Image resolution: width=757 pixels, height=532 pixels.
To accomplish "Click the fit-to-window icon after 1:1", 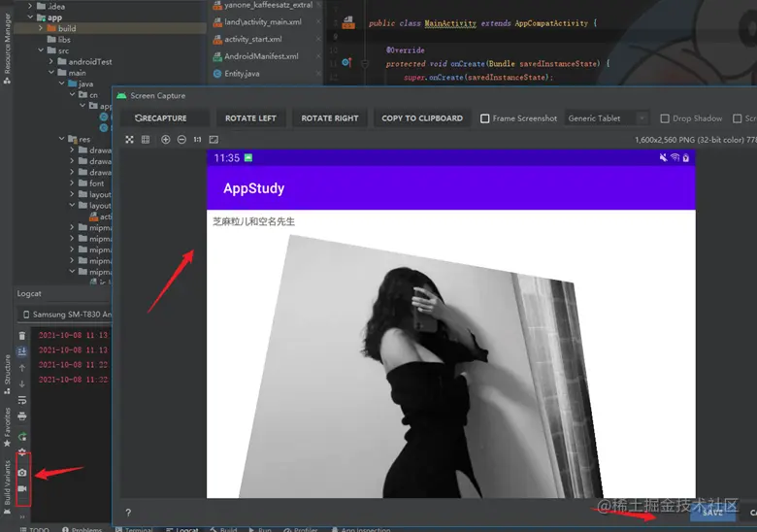I will (214, 140).
